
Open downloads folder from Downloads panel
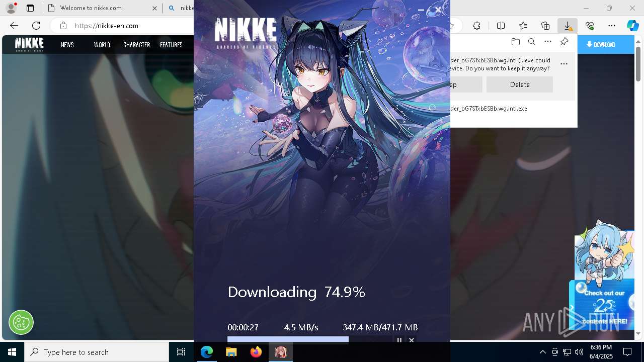[x=515, y=42]
